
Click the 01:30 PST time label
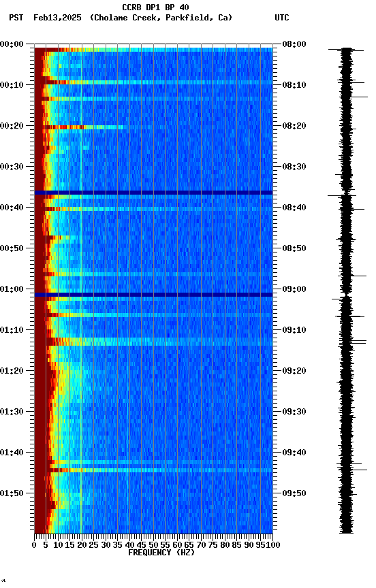coord(12,412)
